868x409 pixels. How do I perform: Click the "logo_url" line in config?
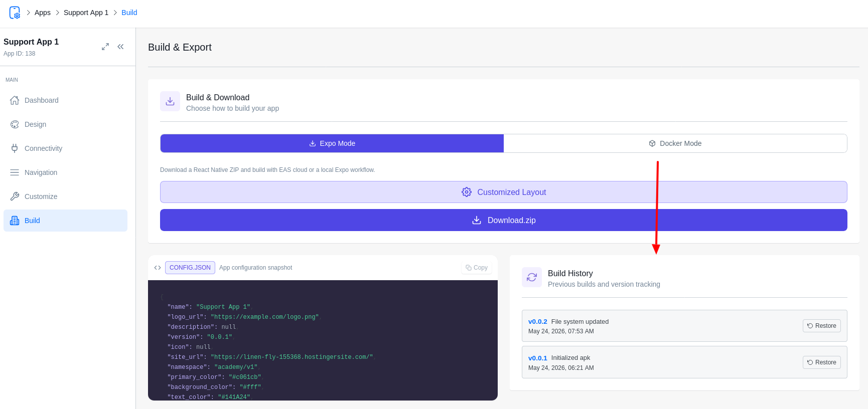244,317
